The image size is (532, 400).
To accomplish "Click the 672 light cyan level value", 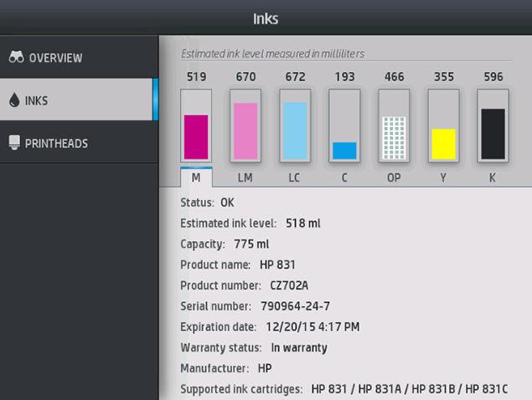I will pos(295,77).
